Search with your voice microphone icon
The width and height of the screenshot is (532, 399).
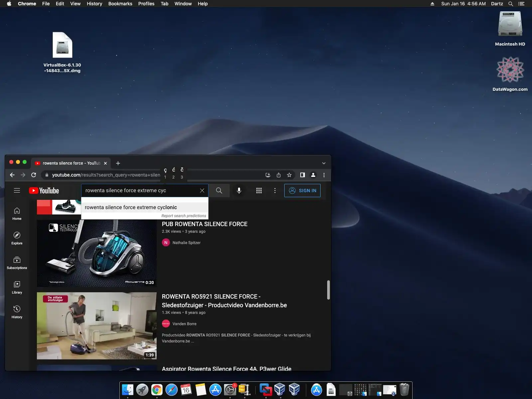click(x=239, y=191)
